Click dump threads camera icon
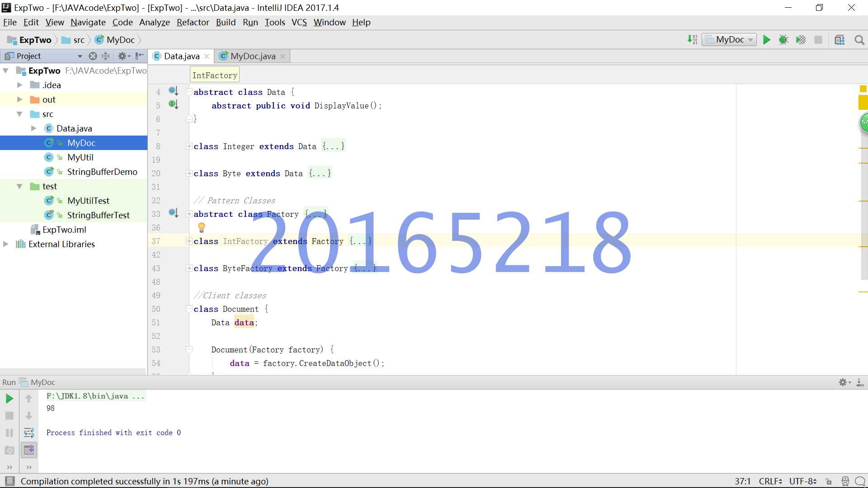 [9, 450]
